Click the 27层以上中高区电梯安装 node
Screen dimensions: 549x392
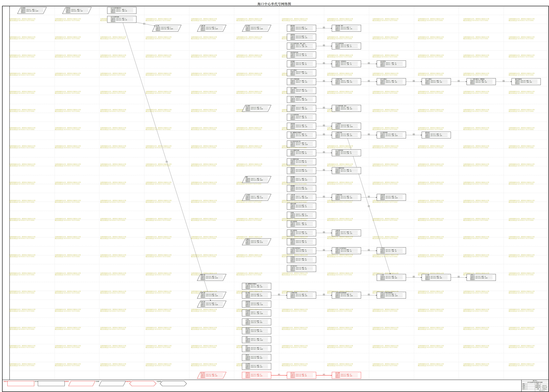tap(391, 295)
